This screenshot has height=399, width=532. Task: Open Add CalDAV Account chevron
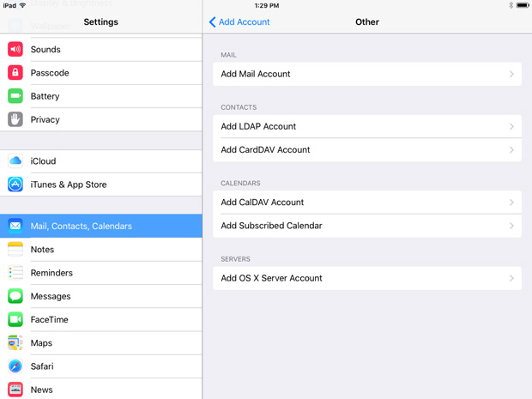click(x=511, y=203)
